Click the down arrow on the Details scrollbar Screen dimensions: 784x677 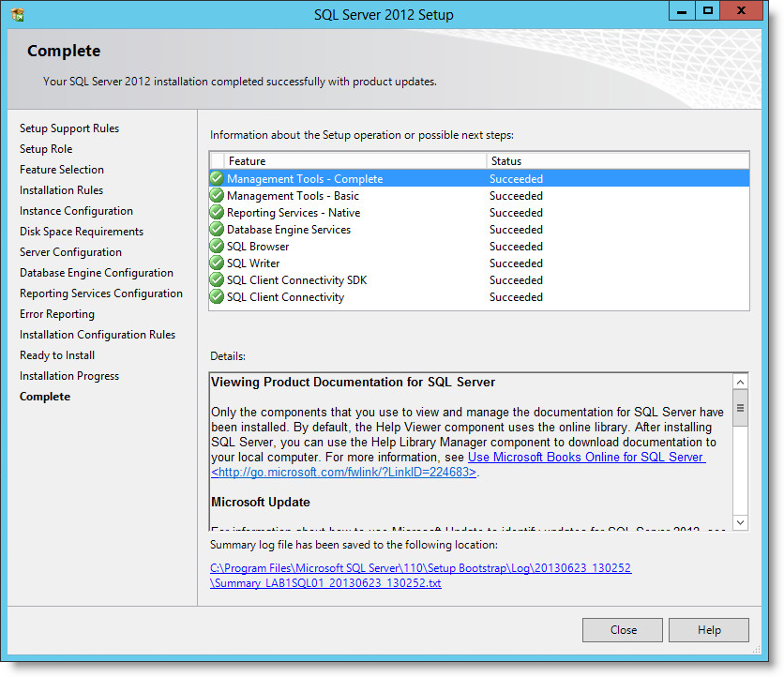(740, 524)
